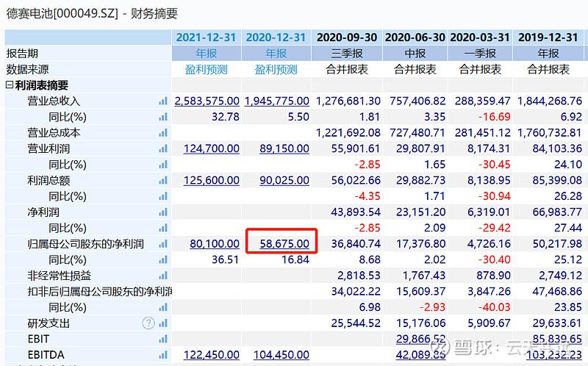Click 净利润 value 66,983.77
This screenshot has height=366, width=588.
(x=557, y=212)
